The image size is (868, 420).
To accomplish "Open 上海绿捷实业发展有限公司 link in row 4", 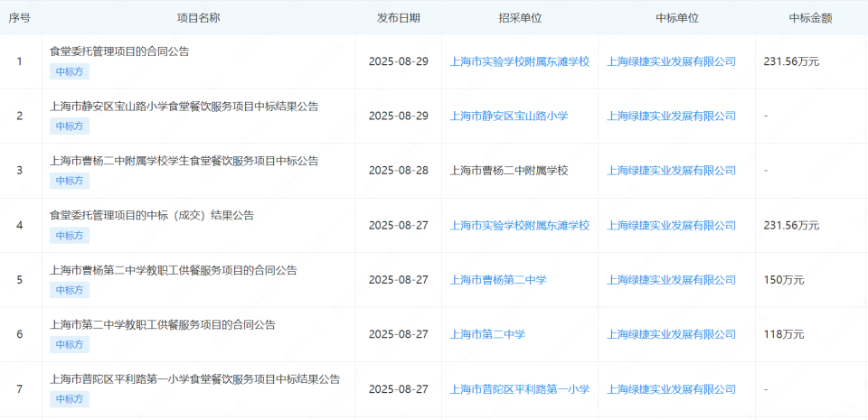I will [x=672, y=226].
